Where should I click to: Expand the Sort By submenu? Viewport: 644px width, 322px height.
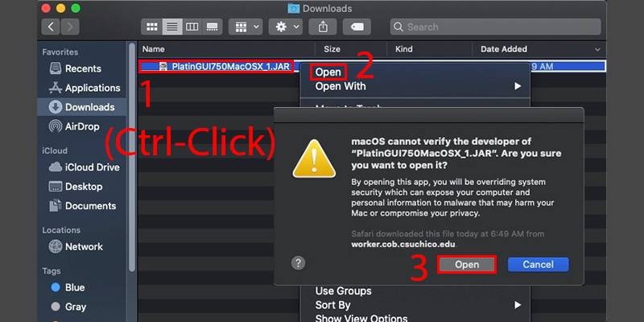click(x=415, y=305)
